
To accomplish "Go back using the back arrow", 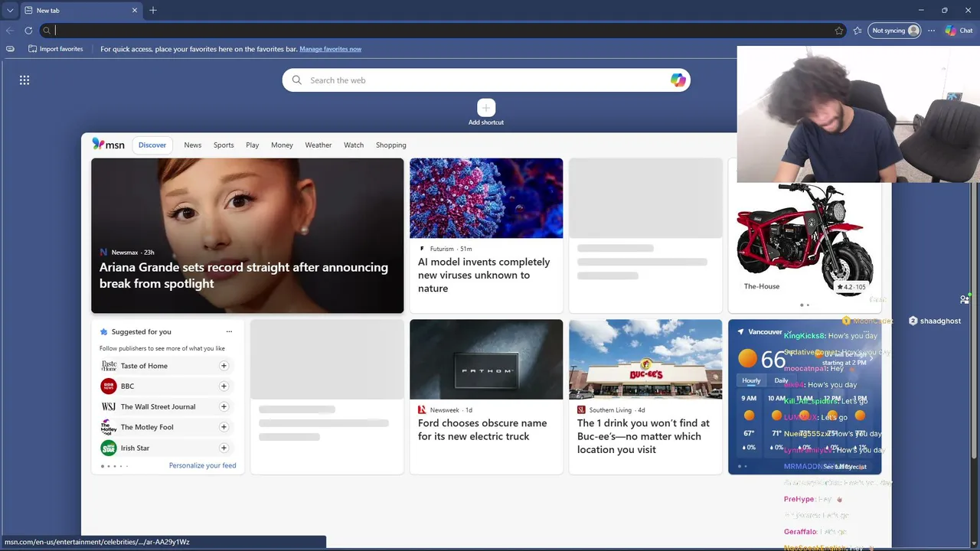I will (x=10, y=31).
